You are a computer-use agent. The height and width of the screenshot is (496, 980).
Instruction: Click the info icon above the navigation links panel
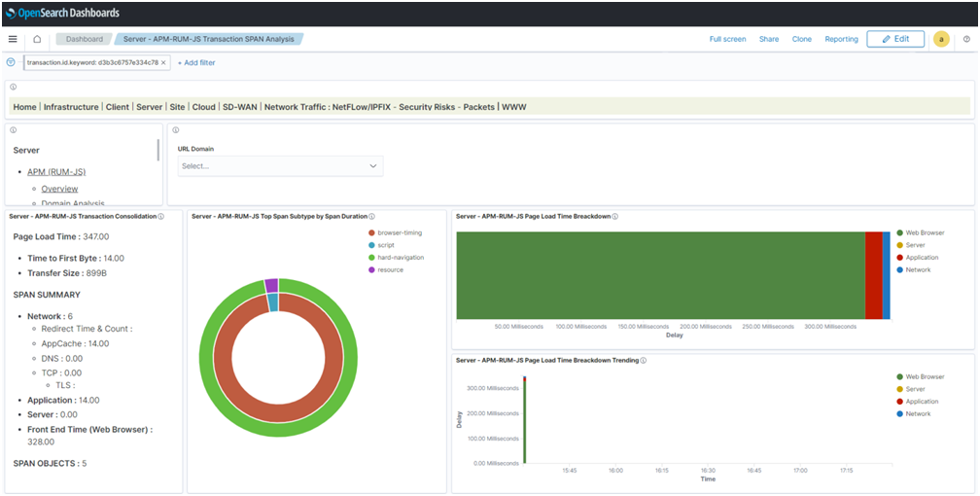click(x=14, y=87)
